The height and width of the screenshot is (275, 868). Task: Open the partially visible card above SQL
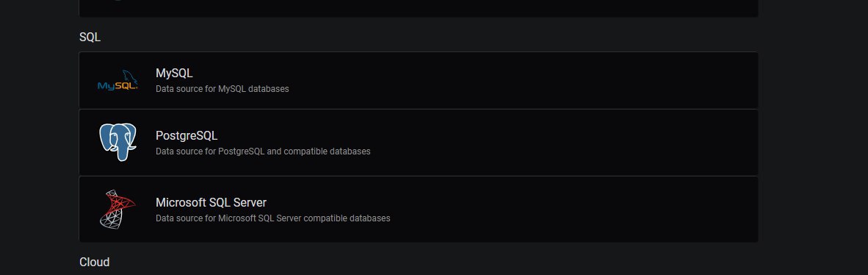(x=419, y=8)
